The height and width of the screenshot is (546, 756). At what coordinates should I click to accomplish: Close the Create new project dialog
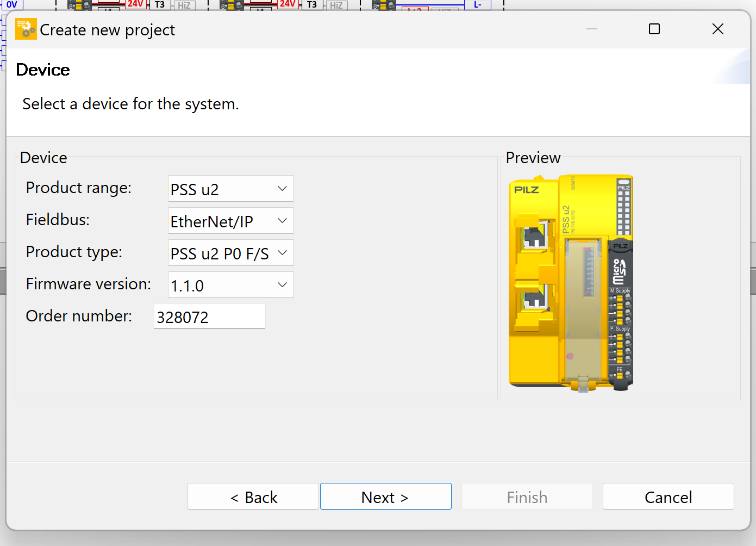tap(718, 29)
